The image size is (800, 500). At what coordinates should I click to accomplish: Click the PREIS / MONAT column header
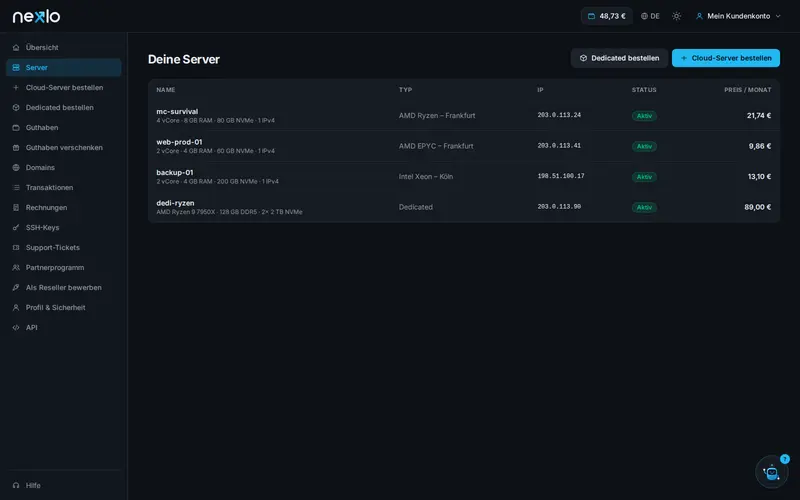[747, 90]
